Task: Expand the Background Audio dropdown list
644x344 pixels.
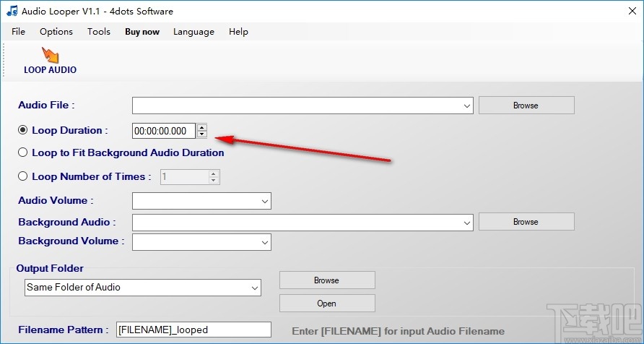Action: tap(467, 223)
